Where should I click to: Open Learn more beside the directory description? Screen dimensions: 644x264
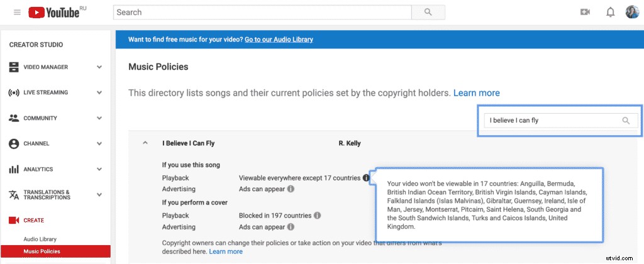pos(477,93)
